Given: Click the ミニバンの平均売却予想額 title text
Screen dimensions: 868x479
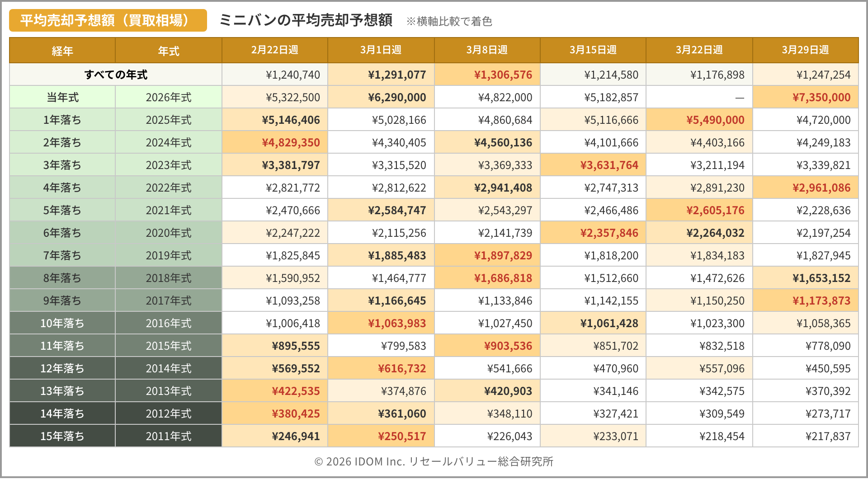Looking at the screenshot, I should 306,20.
